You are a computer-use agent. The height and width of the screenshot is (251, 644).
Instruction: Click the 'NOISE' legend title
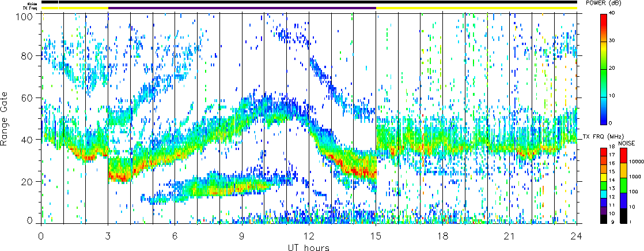(626, 143)
